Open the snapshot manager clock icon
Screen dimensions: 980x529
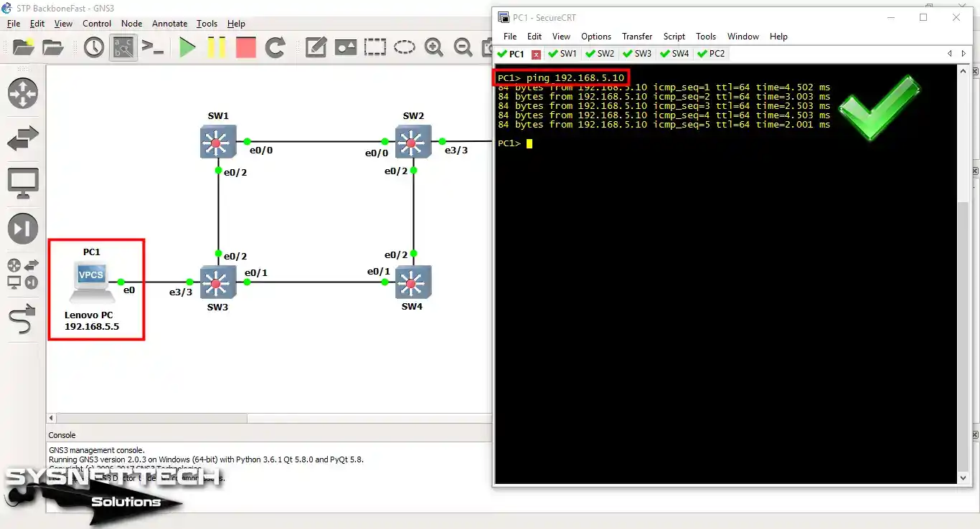(x=94, y=48)
